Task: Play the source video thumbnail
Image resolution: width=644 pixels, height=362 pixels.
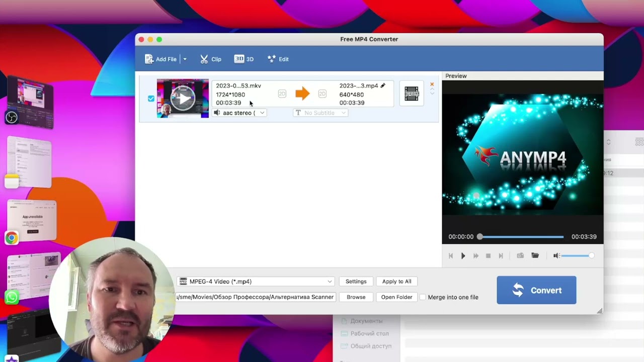Action: (x=183, y=99)
